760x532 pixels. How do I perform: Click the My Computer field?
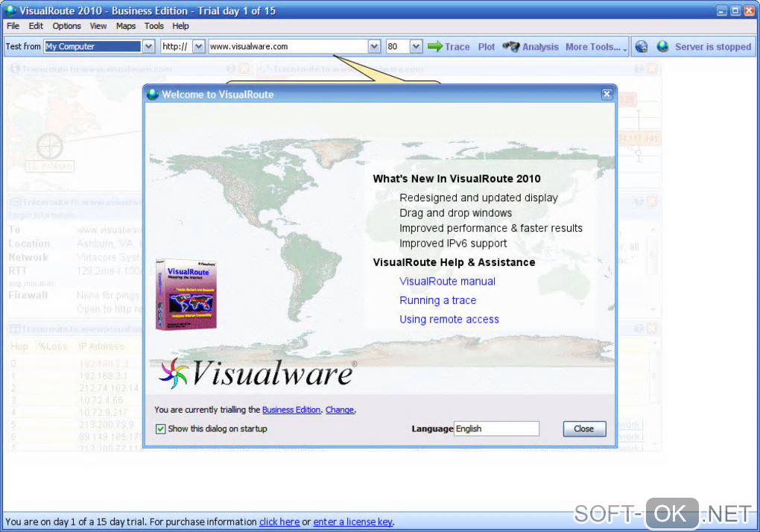coord(93,46)
